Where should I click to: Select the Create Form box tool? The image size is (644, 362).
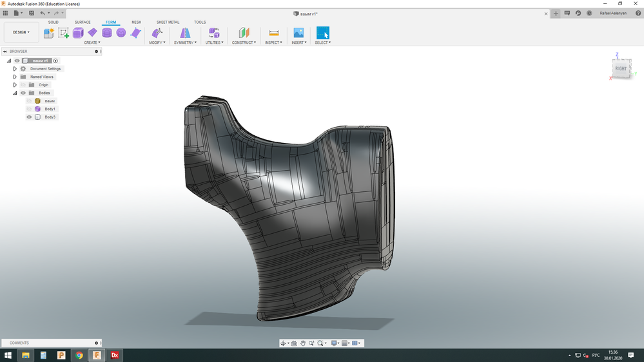(78, 33)
